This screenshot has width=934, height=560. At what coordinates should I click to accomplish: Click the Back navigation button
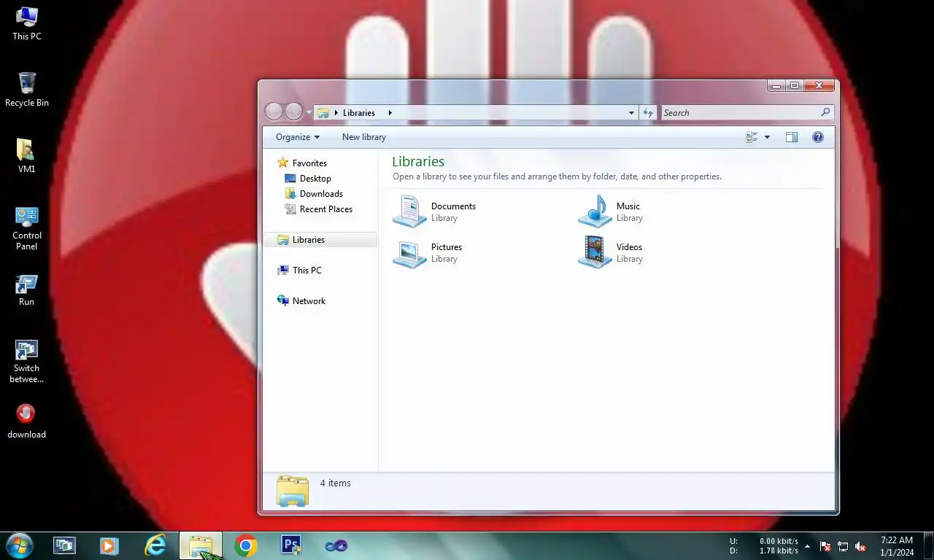[274, 112]
